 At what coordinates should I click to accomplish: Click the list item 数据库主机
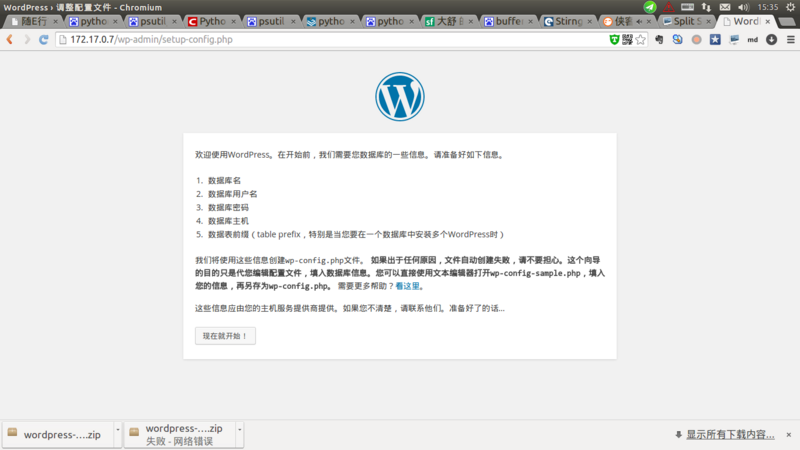pos(229,221)
